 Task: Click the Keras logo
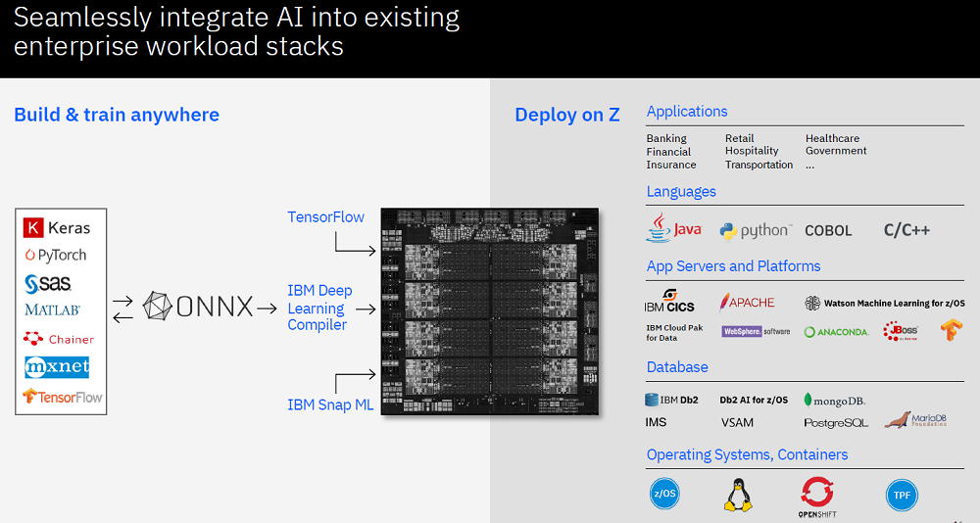(57, 228)
